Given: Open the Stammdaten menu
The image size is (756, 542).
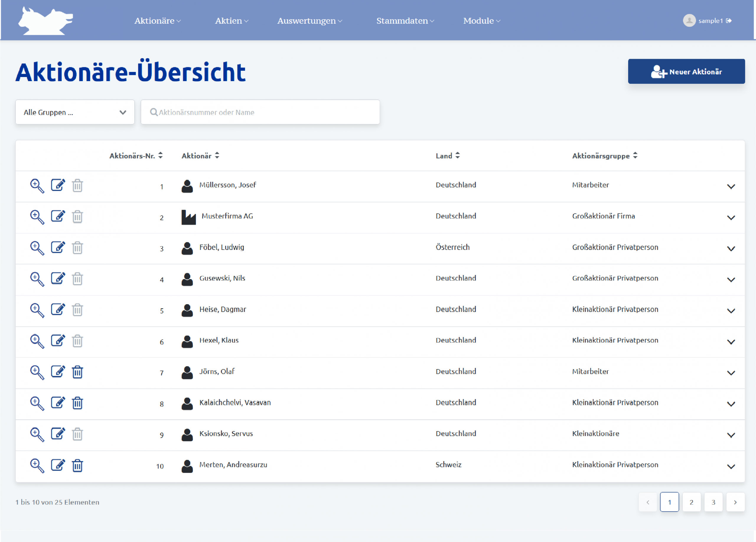Looking at the screenshot, I should click(x=405, y=21).
